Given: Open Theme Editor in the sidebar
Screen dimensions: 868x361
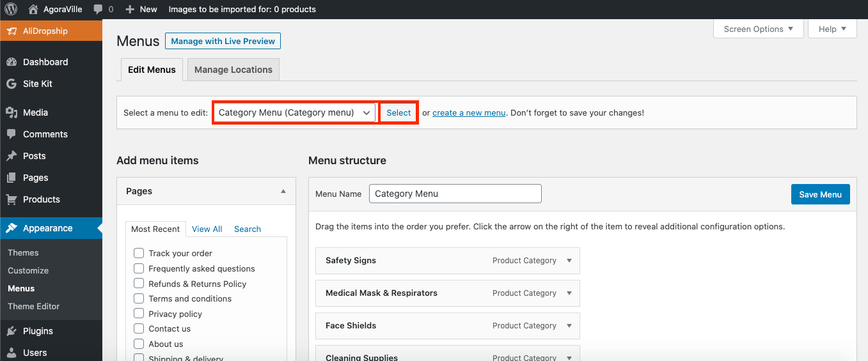Looking at the screenshot, I should coord(33,306).
